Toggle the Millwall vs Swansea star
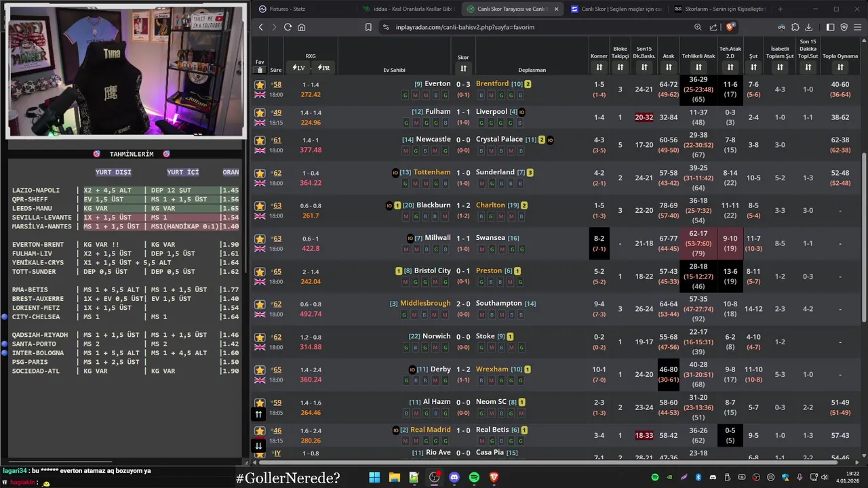The height and width of the screenshot is (488, 868). [260, 239]
